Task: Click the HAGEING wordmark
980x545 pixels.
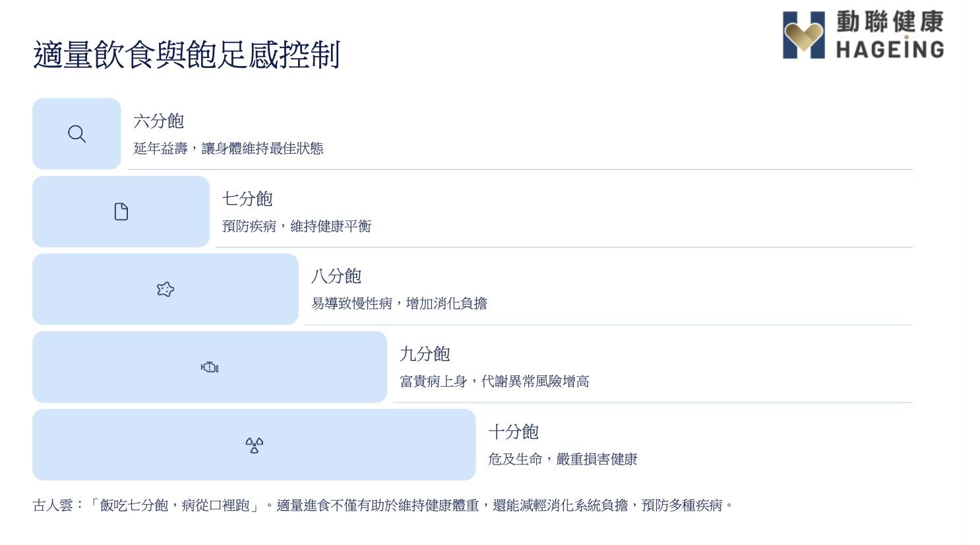Action: (x=890, y=49)
